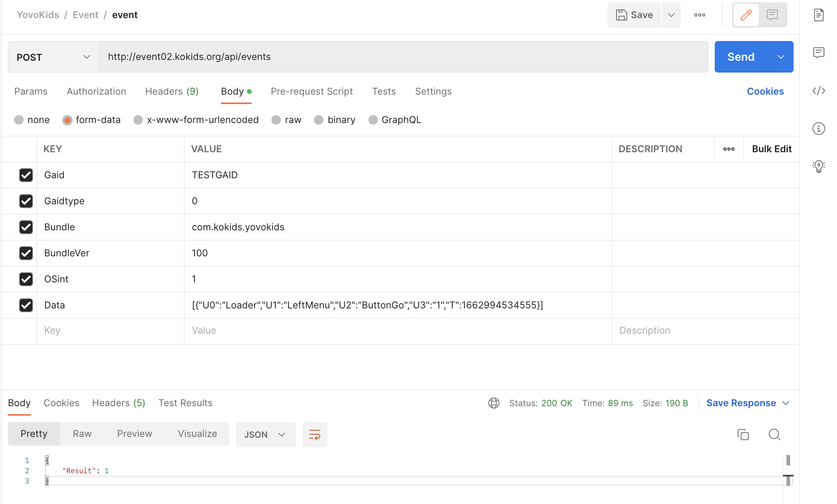Click the request info icon
This screenshot has width=837, height=504.
coord(818,129)
